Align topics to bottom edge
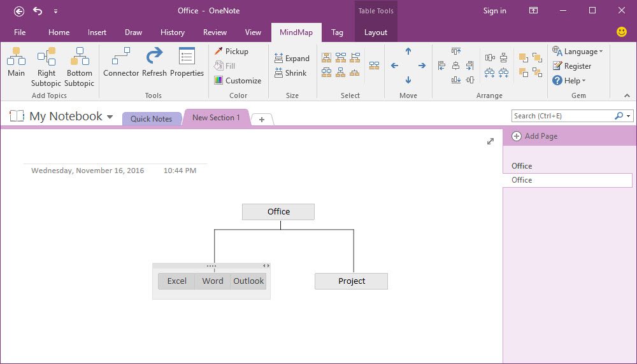 456,80
